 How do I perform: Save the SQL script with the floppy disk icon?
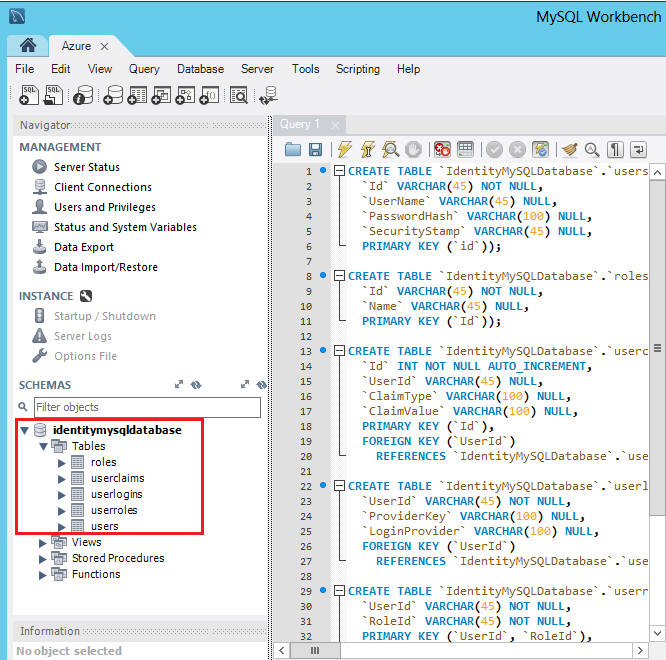tap(316, 150)
